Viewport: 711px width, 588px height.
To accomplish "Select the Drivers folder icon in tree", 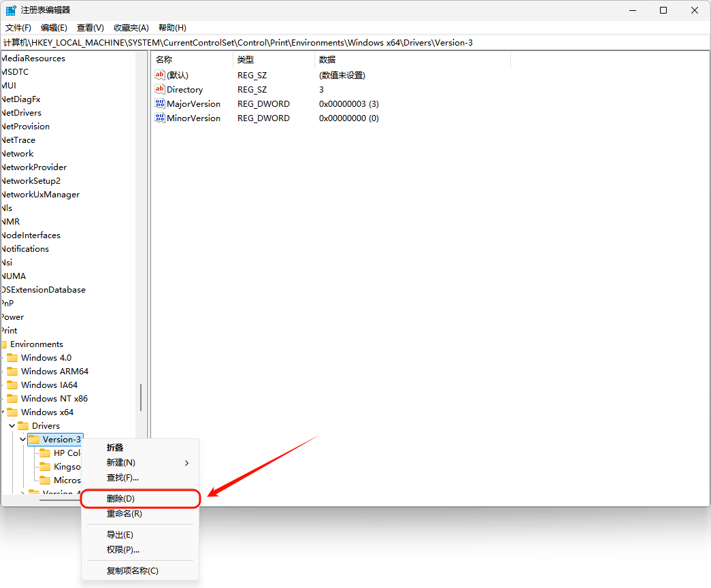I will coord(23,425).
